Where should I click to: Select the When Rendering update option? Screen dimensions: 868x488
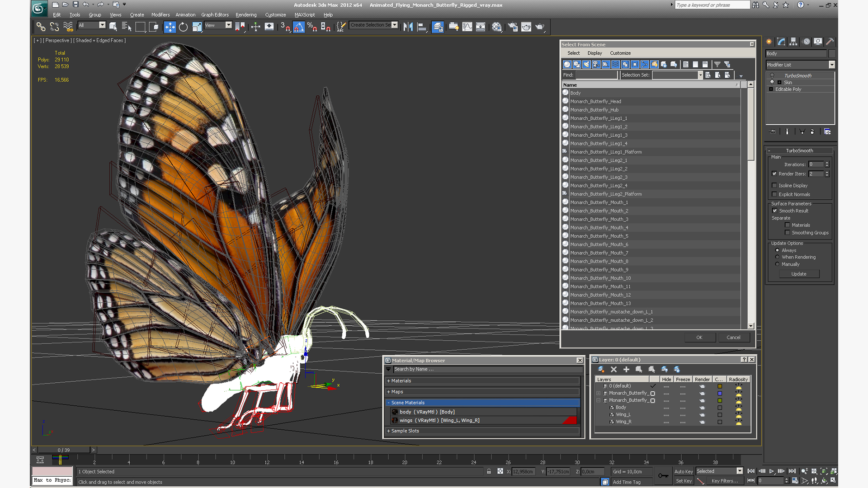click(x=778, y=257)
